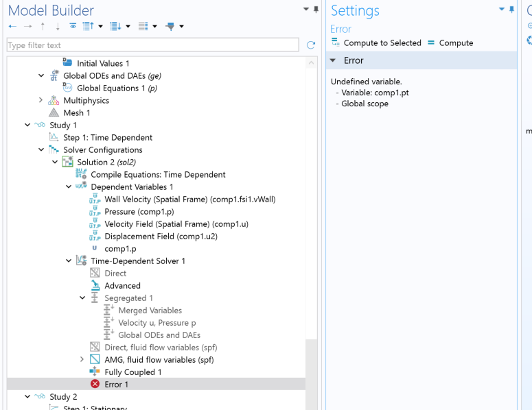Toggle the show/hide eye icon in toolbar
Screen dimensions: 532x410
[x=73, y=26]
